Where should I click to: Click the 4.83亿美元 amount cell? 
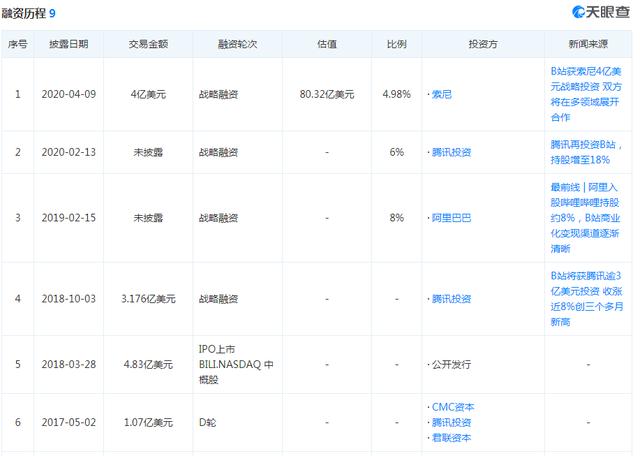pyautogui.click(x=148, y=365)
